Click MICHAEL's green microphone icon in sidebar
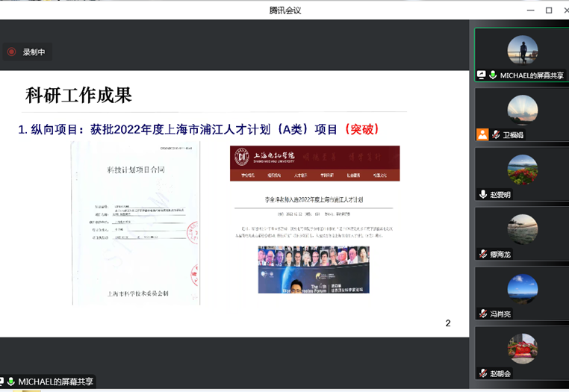Screen dimensions: 569x392 click(x=493, y=75)
